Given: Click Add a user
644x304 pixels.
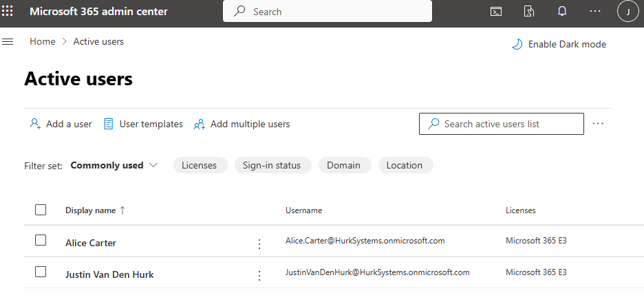Looking at the screenshot, I should 61,124.
